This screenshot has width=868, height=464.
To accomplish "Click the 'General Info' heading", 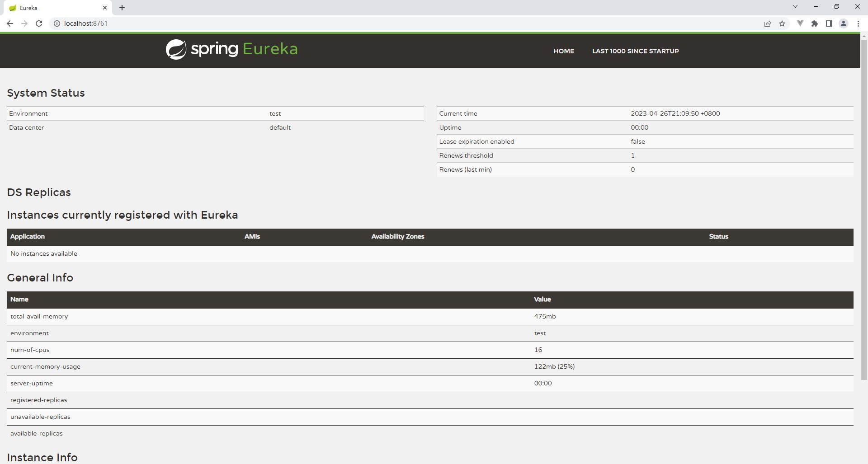I will click(40, 278).
